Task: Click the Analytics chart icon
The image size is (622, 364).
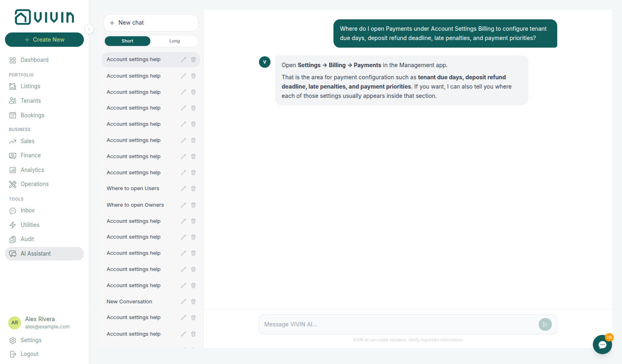Action: pyautogui.click(x=13, y=170)
